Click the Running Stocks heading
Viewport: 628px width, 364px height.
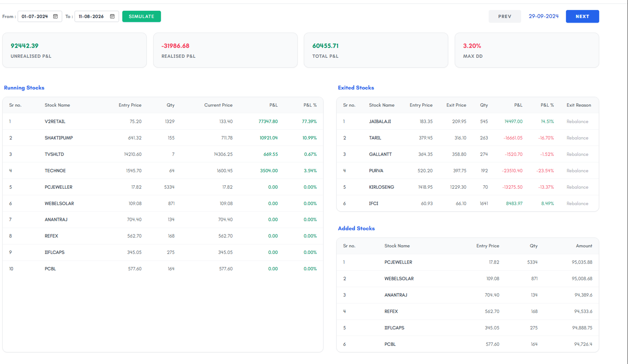24,88
